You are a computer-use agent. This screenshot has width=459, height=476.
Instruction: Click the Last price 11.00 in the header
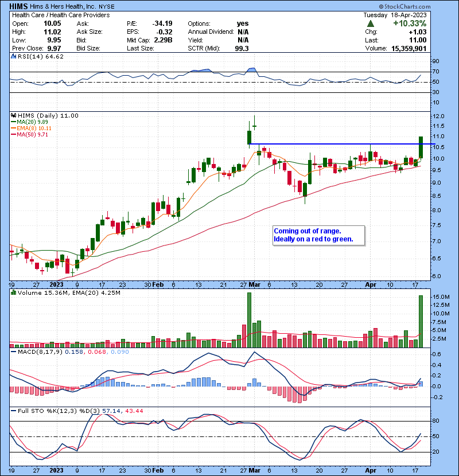tap(418, 40)
